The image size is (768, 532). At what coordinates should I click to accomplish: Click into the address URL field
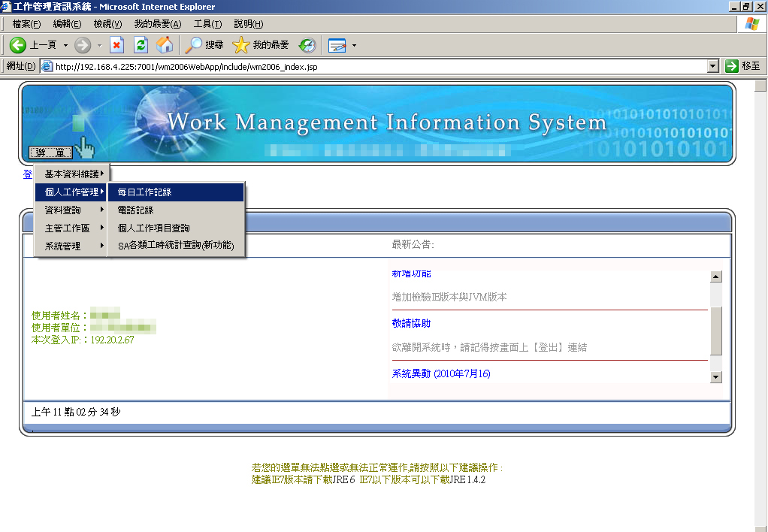[376, 66]
